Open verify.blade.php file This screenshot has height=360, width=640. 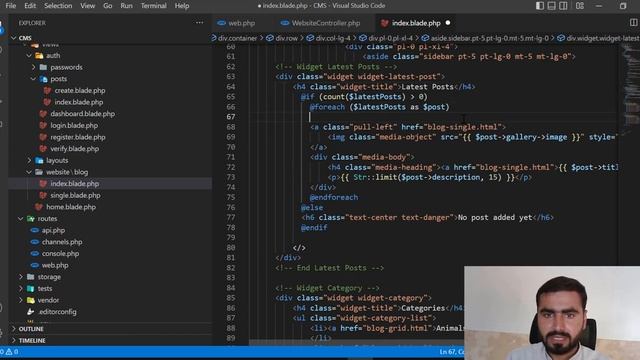(74, 149)
